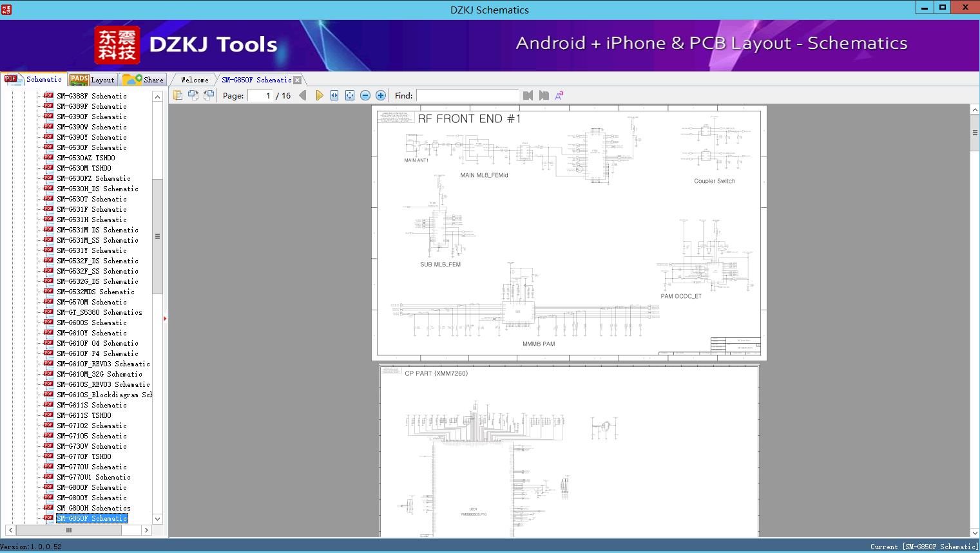Select SM-G532MDS Schematic in the list
Screen dimensions: 980x553
tap(95, 292)
